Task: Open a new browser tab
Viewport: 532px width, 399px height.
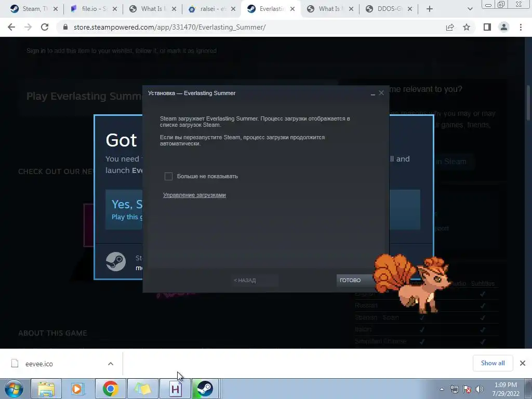Action: point(430,9)
